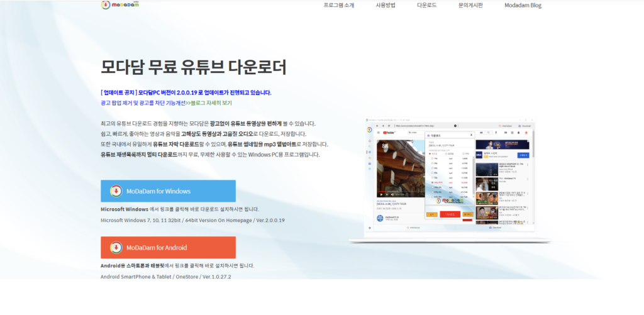Click the 최고의 유튜브 다운로드 경험 description line
Screen dimensions: 644x315
tap(208, 123)
